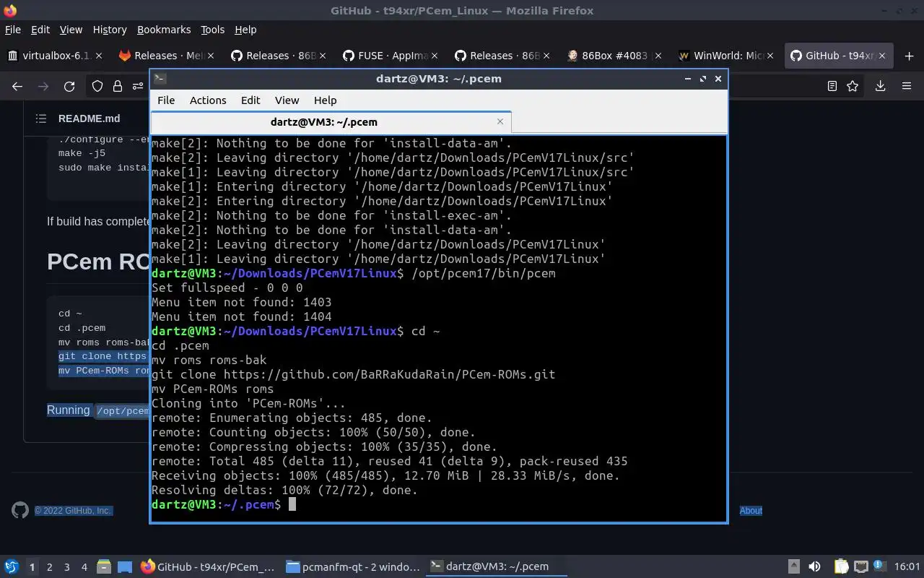Click the Firefox forward arrow

43,86
